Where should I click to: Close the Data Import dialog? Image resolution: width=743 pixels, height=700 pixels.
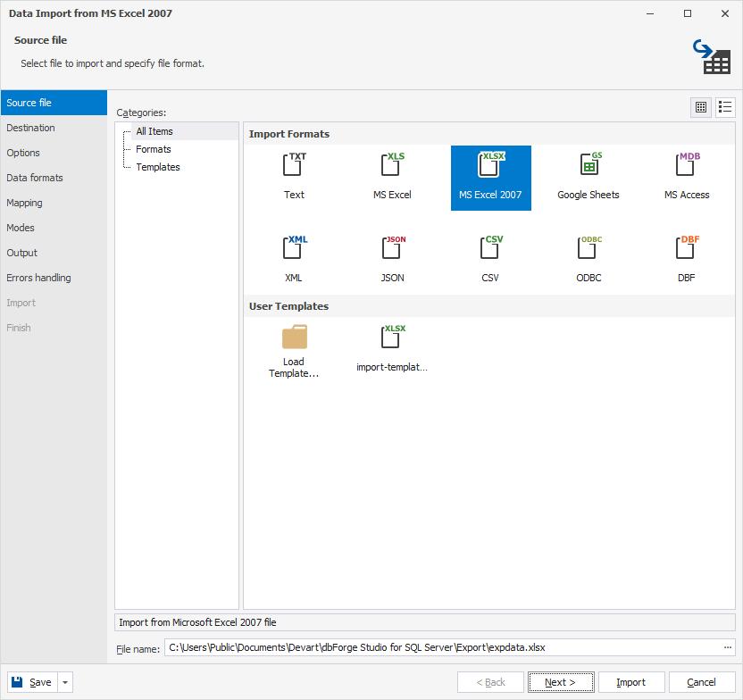point(725,13)
